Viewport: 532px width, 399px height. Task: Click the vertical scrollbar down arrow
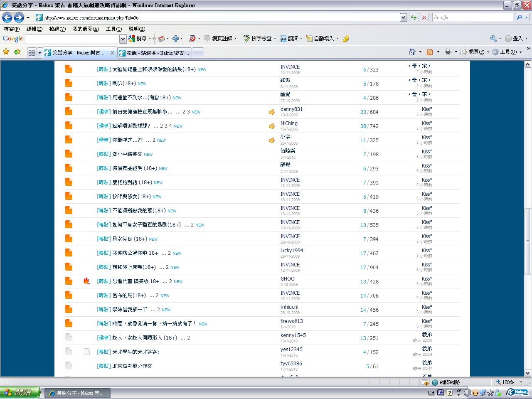click(x=528, y=373)
